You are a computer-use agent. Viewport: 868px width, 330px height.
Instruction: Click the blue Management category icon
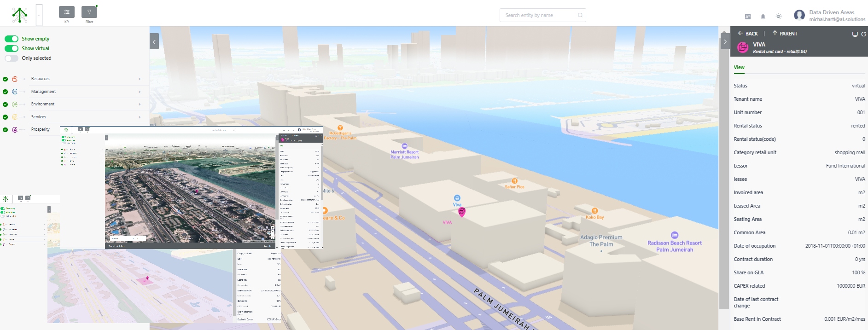(15, 92)
